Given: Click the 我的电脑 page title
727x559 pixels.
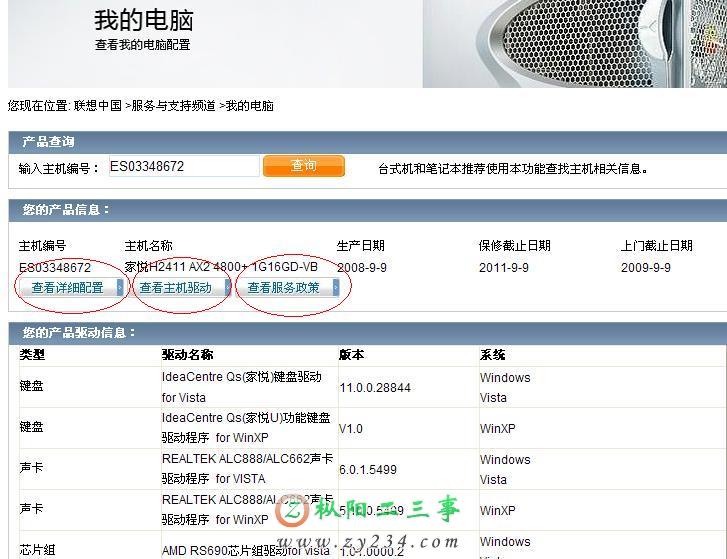Looking at the screenshot, I should point(144,20).
